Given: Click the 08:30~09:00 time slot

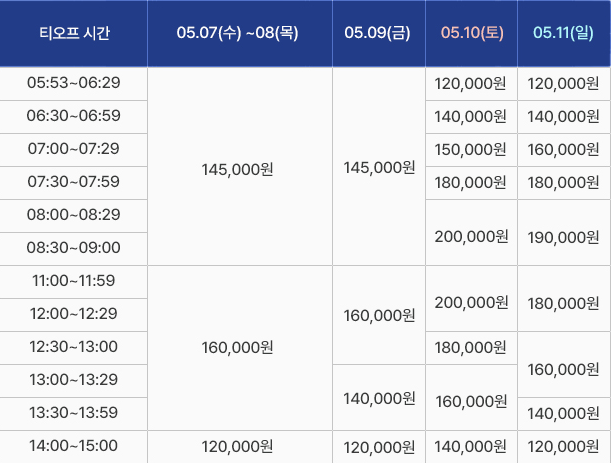Looking at the screenshot, I should [74, 247].
